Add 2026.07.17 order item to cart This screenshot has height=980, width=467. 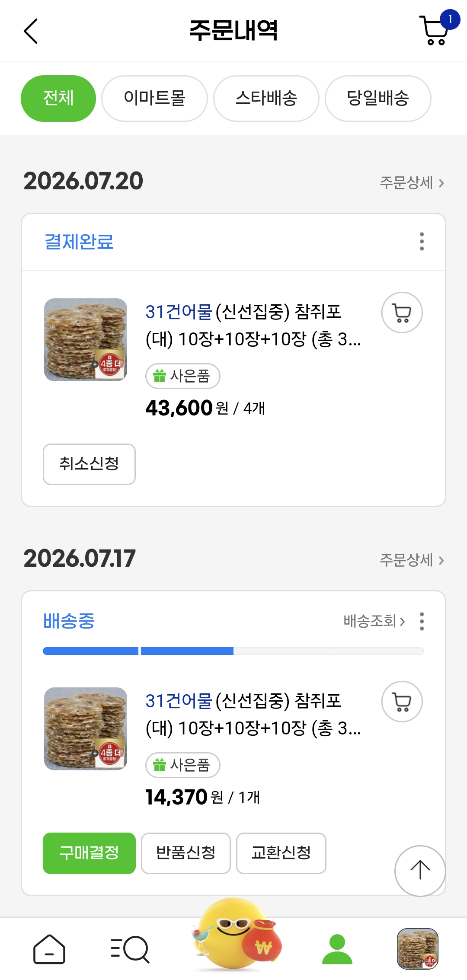[402, 702]
